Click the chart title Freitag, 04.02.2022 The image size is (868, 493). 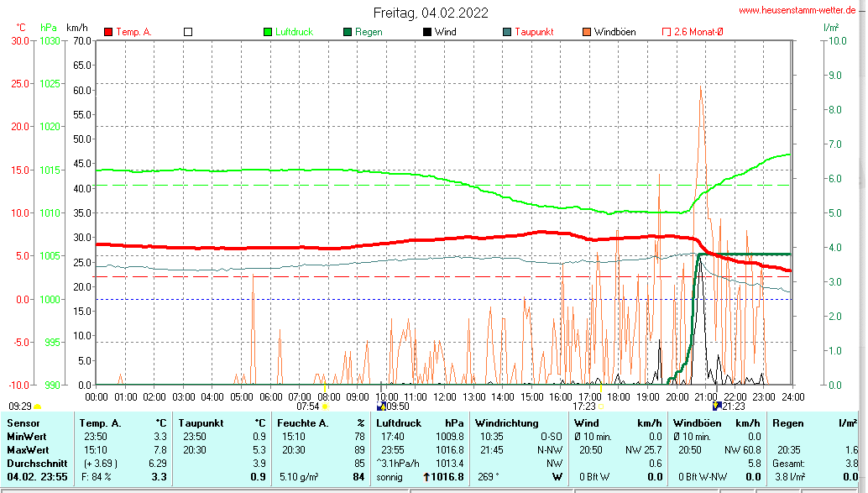(x=431, y=13)
